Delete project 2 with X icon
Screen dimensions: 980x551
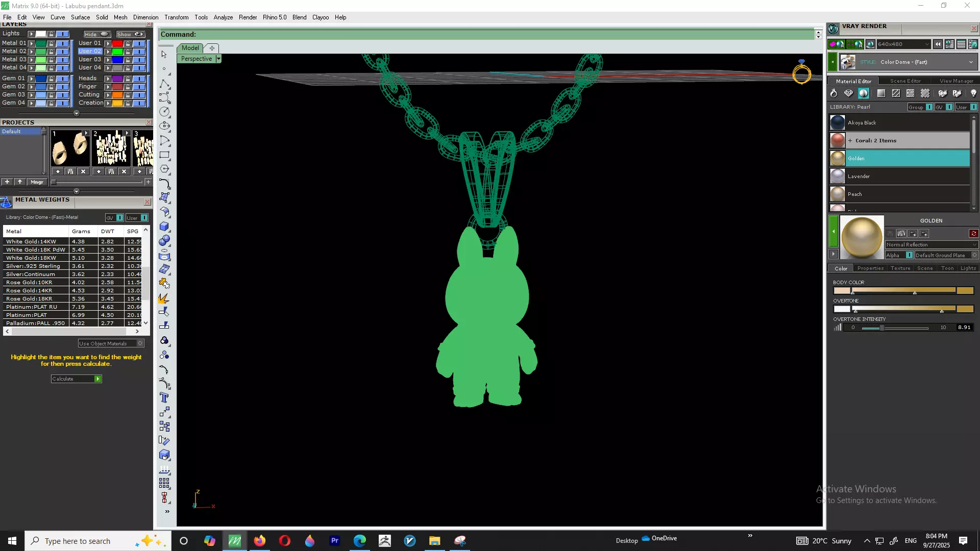124,171
